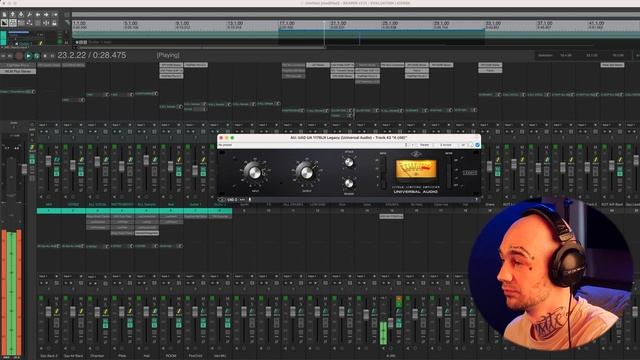Click the transport Record button
Screen dimensions: 640x360
(19, 56)
